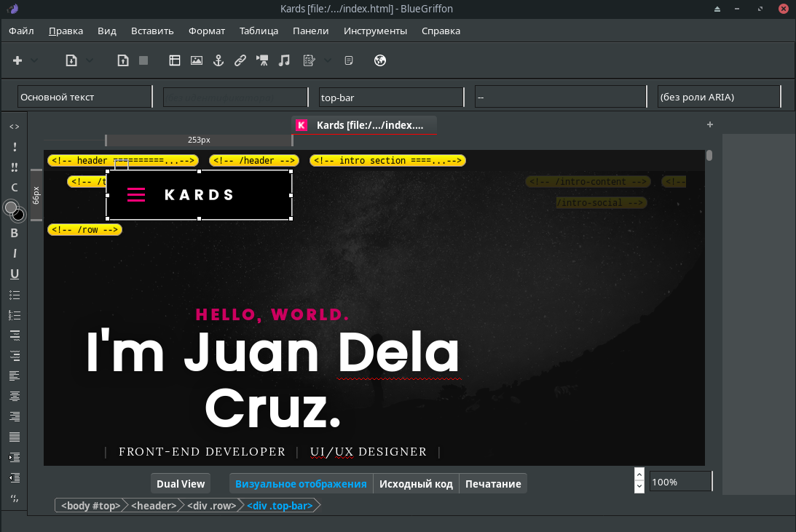Click the Insert Video camera icon
796x532 pixels.
click(262, 60)
